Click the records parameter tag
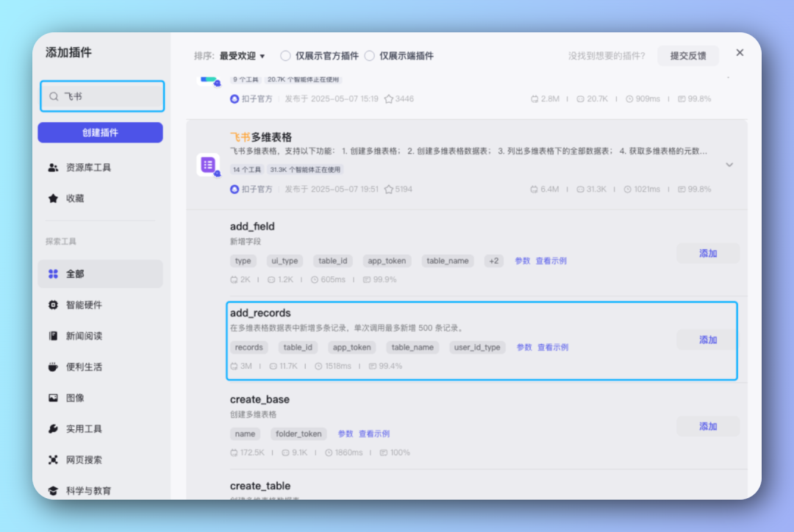The height and width of the screenshot is (532, 794). 248,348
